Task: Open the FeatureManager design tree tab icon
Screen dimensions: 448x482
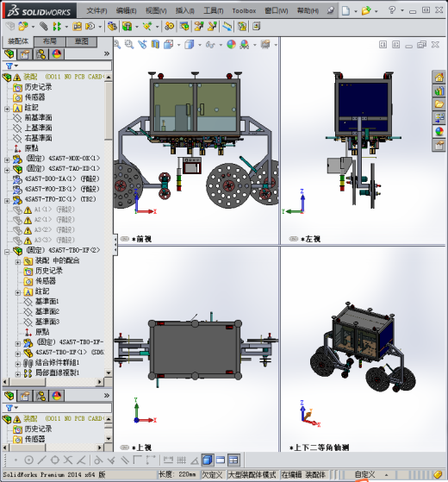Action: point(9,54)
